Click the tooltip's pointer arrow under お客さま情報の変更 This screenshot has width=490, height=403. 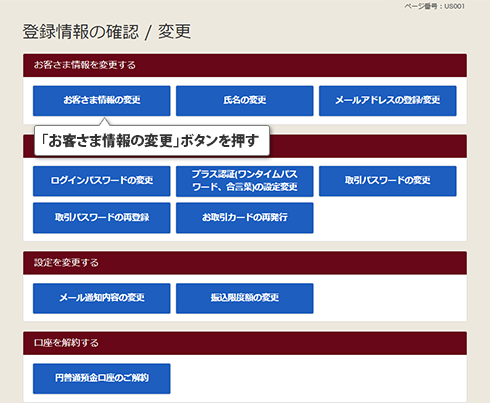pos(104,121)
